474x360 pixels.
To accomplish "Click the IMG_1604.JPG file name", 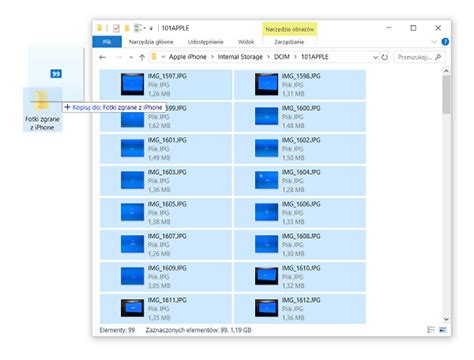I will point(301,172).
